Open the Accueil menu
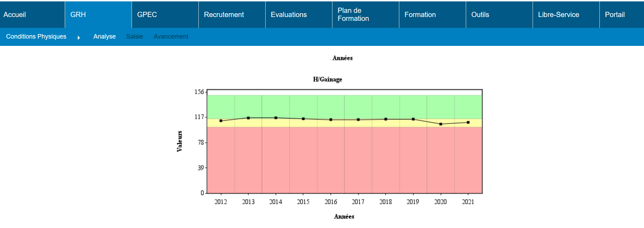The width and height of the screenshot is (644, 228). click(15, 15)
